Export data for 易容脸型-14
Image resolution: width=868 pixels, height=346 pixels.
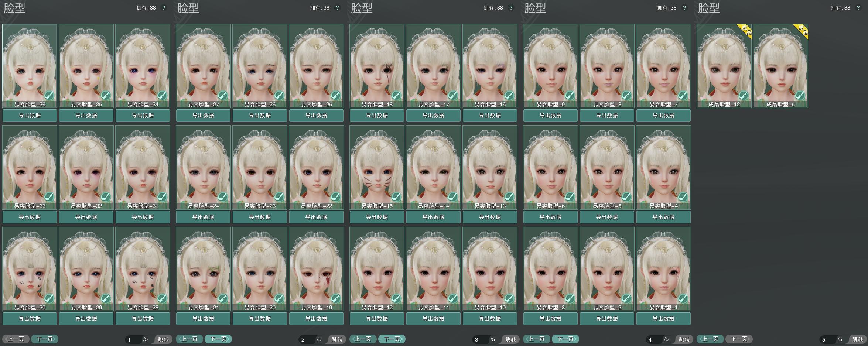(x=433, y=217)
